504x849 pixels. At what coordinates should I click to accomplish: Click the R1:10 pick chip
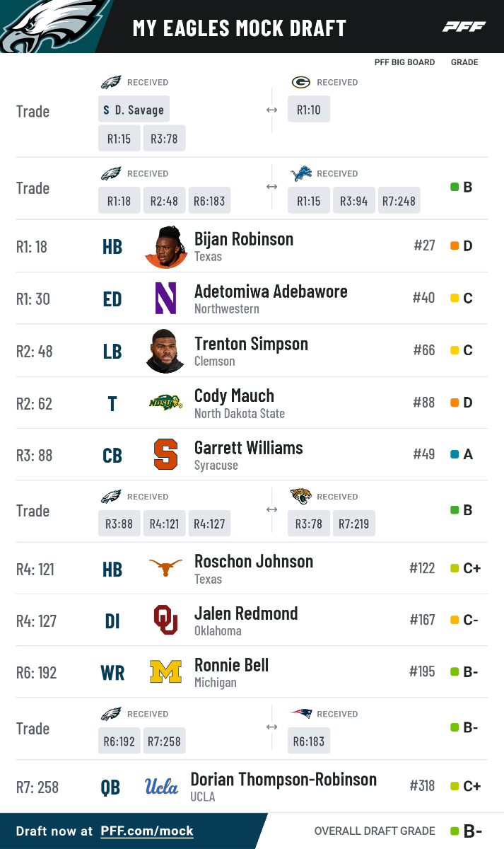pos(309,110)
